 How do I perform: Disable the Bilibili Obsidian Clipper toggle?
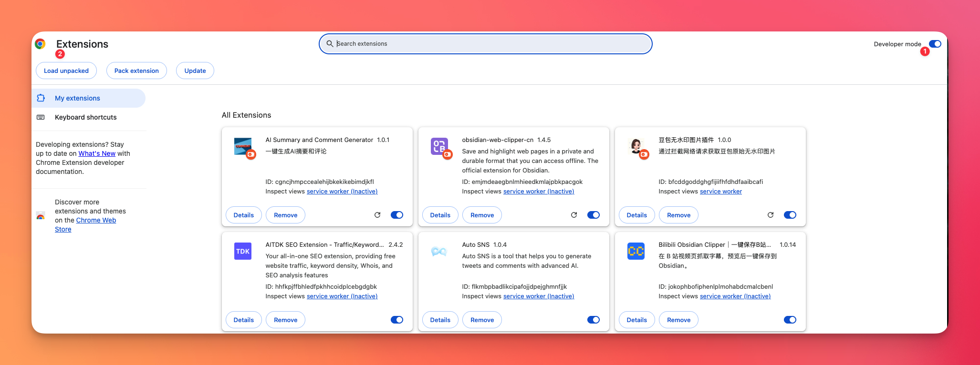coord(790,320)
